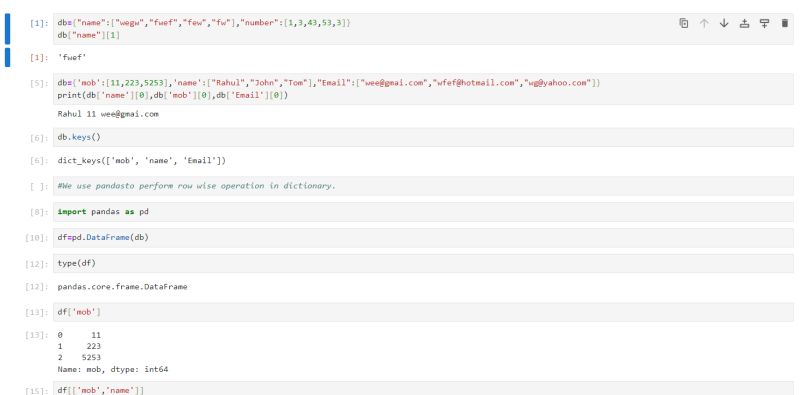Select the dict_keys output text

point(142,161)
